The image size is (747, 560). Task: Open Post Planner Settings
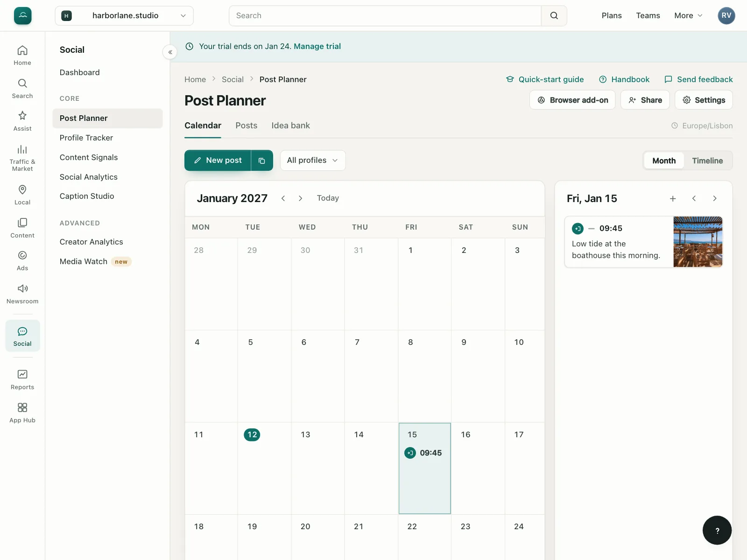coord(704,100)
